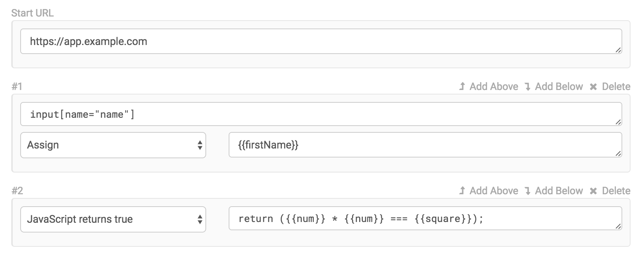
Task: Change the action type for step #1
Action: tap(112, 145)
